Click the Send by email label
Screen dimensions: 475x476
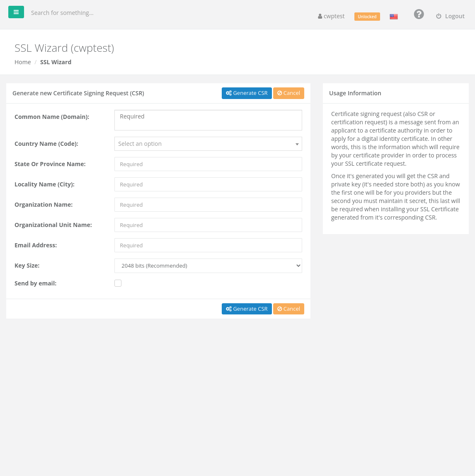36,283
